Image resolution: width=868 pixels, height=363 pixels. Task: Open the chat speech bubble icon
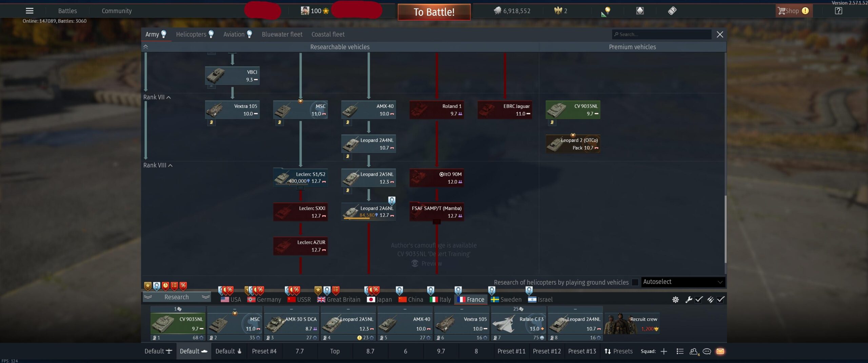click(x=707, y=351)
